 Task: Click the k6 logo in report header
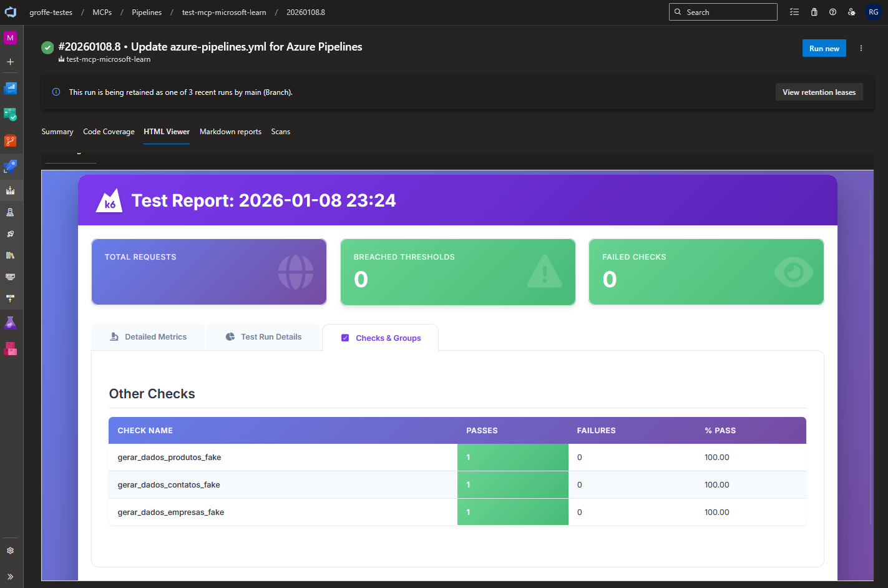click(109, 200)
